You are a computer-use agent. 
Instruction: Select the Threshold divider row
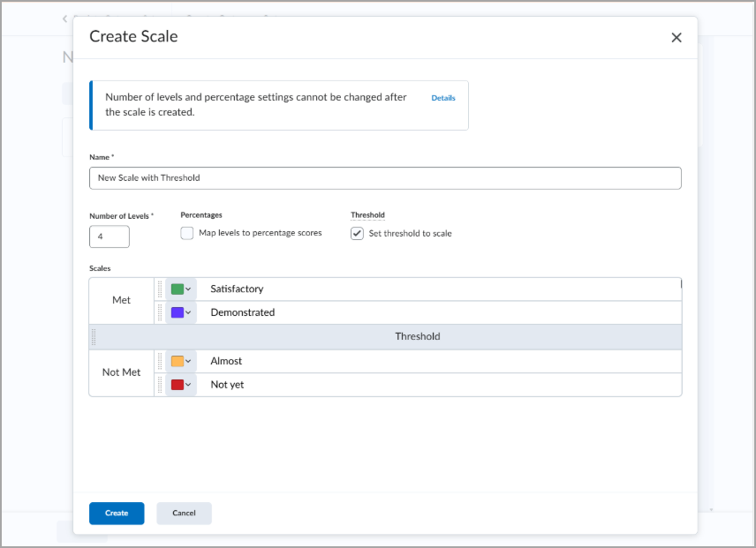tap(385, 336)
